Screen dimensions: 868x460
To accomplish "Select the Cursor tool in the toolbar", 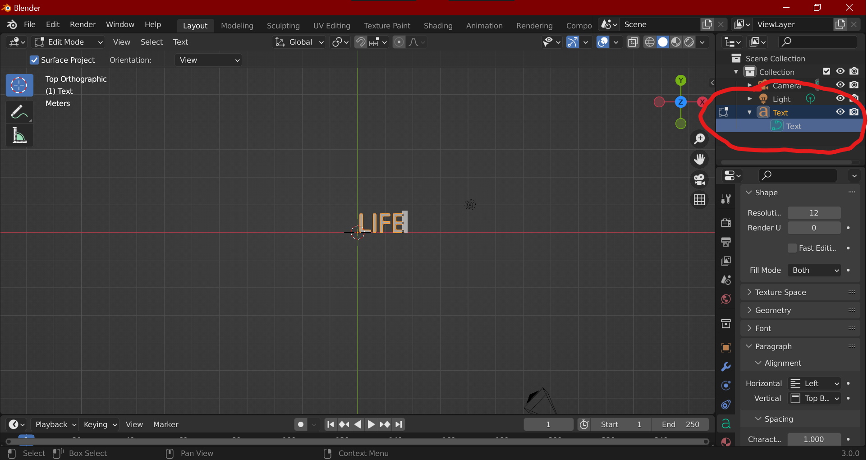I will 19,85.
